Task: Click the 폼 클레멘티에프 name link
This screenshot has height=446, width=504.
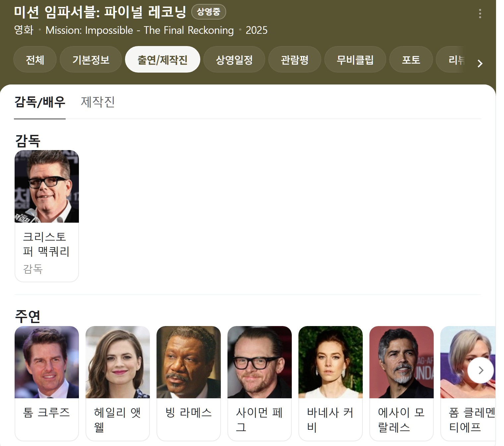Action: tap(472, 420)
